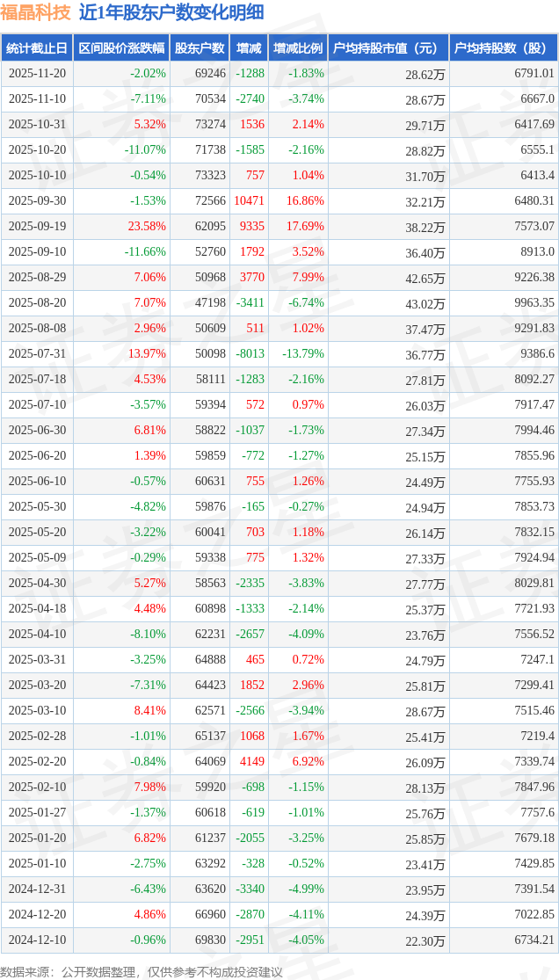This screenshot has width=559, height=980.
Task: Click the -8013 decrease value
Action: [x=250, y=354]
